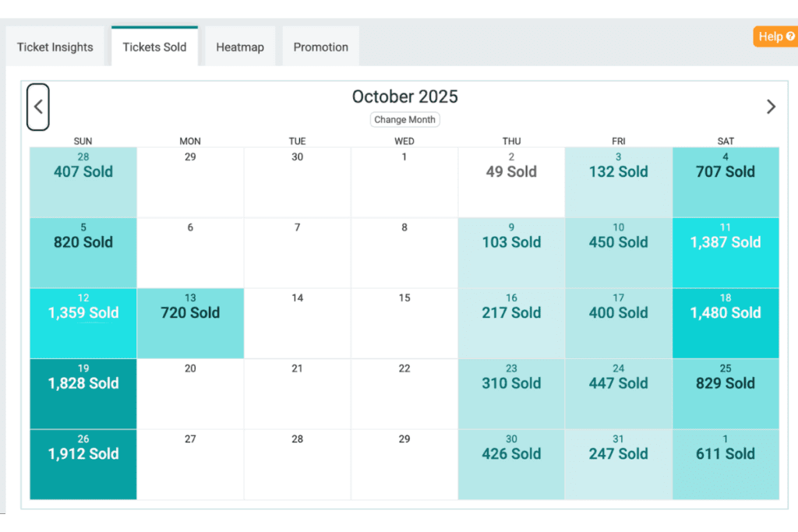
Task: Select November 1 cell with 611 Sold
Action: 726,463
